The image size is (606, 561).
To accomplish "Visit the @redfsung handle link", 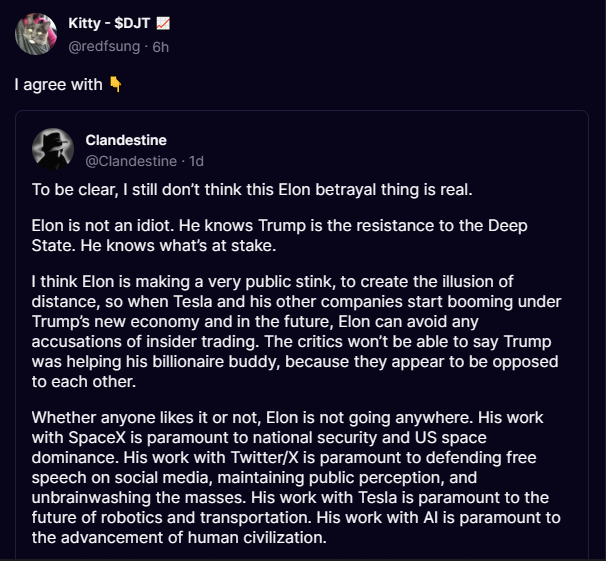I will tap(106, 46).
